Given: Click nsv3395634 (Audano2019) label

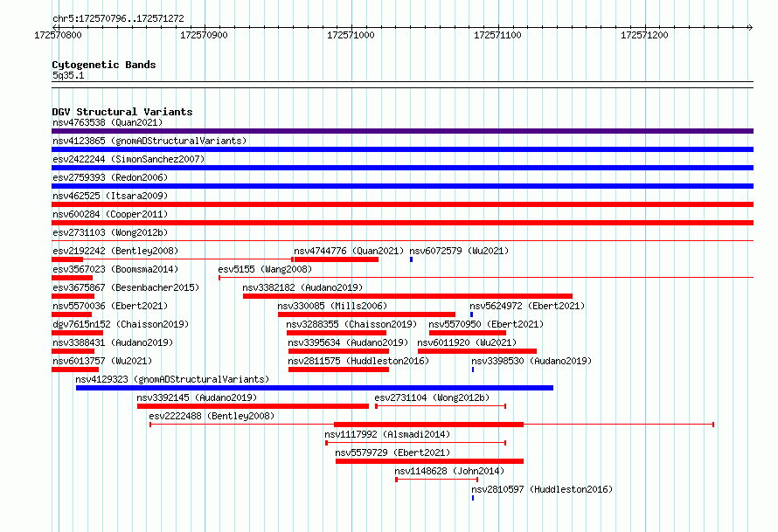Looking at the screenshot, I should [348, 342].
